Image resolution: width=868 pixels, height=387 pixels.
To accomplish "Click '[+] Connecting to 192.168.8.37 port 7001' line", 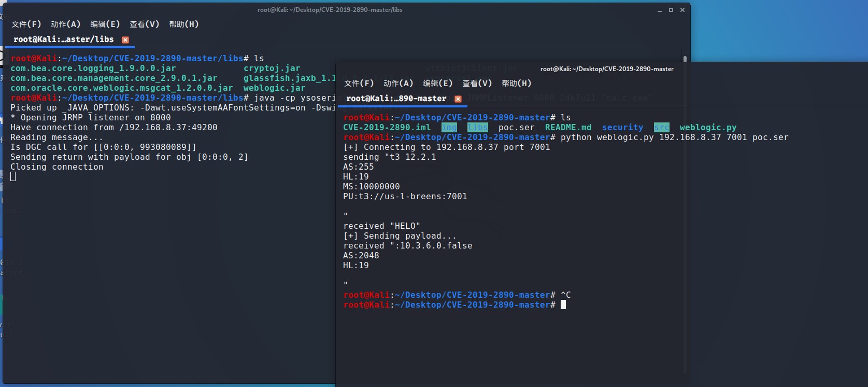I will [x=447, y=147].
